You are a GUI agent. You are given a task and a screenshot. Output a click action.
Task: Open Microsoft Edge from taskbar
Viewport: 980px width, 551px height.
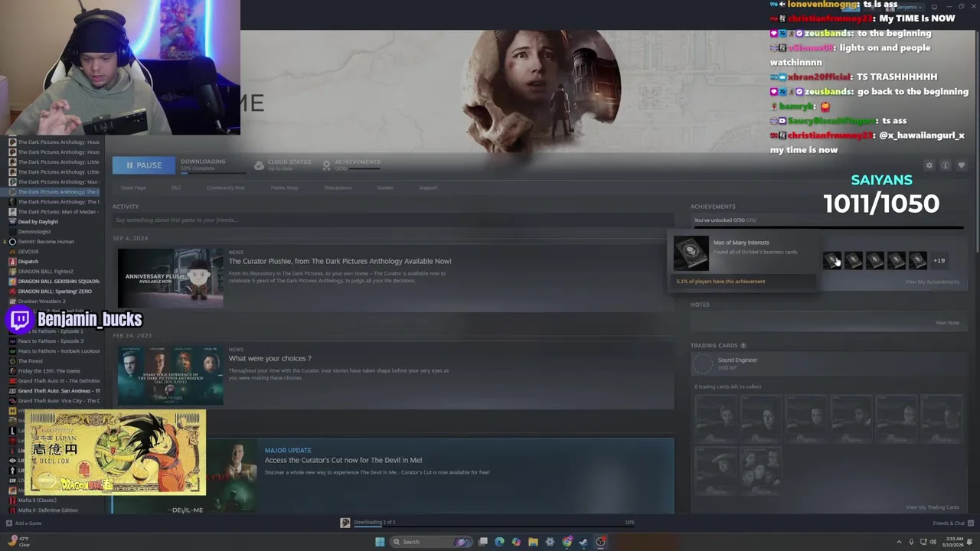500,542
